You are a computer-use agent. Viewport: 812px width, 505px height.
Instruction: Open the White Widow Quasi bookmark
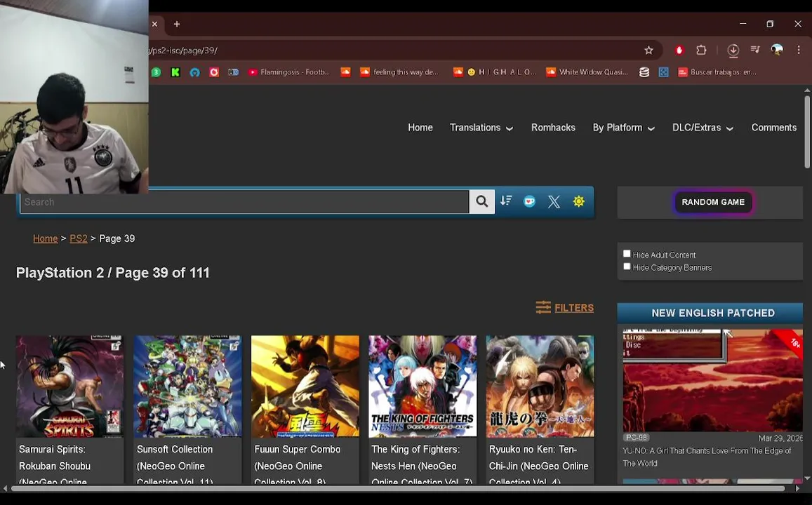[587, 72]
